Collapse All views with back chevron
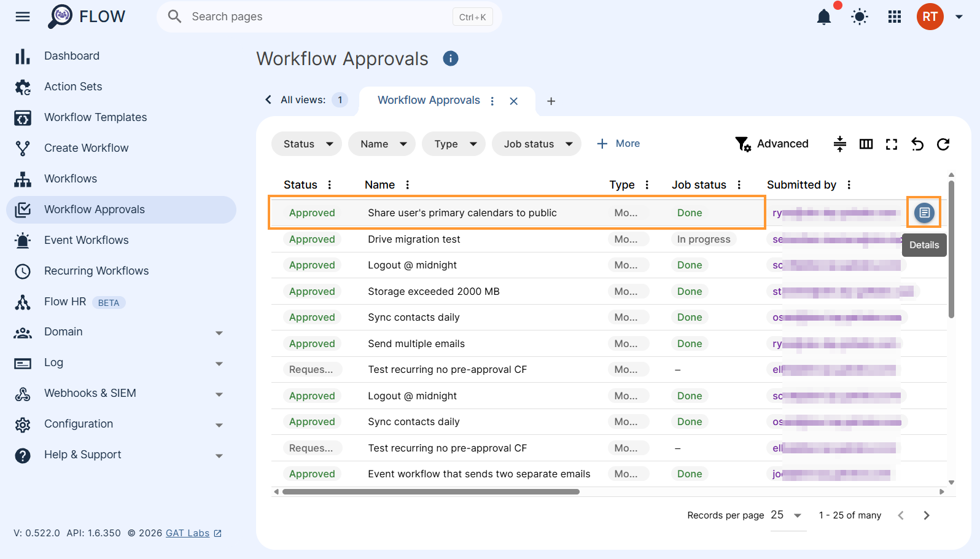The image size is (980, 559). [x=268, y=100]
